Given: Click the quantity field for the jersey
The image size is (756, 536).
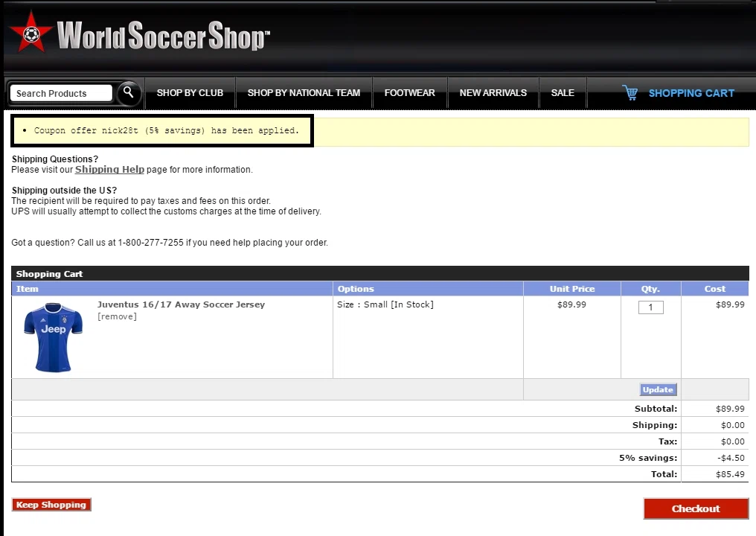Looking at the screenshot, I should pos(651,307).
